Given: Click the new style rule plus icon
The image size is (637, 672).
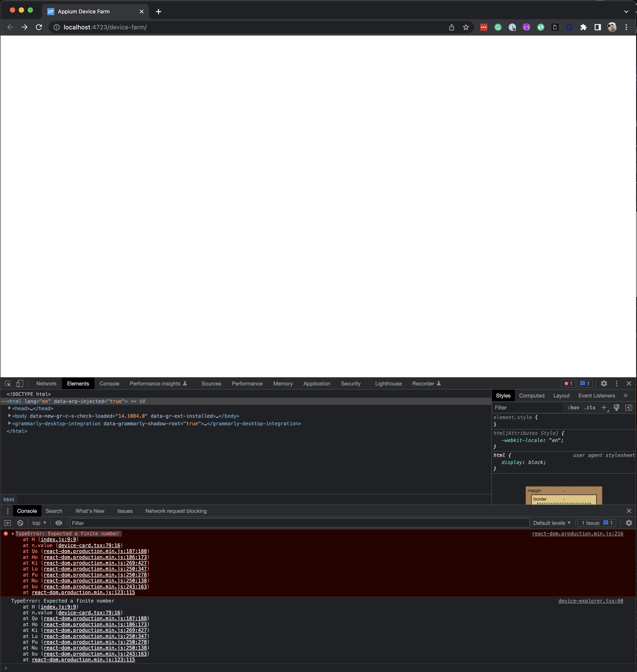Looking at the screenshot, I should click(604, 408).
